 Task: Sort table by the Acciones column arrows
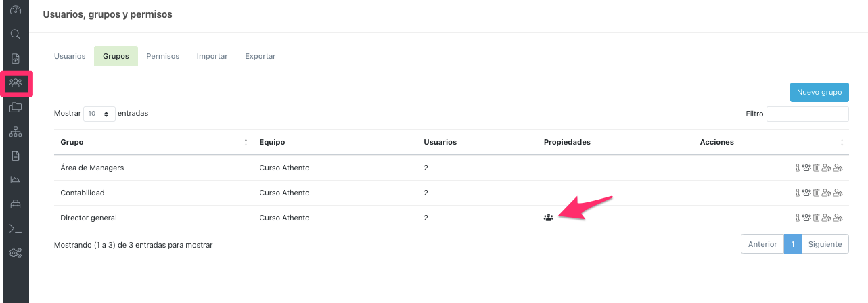(x=842, y=142)
